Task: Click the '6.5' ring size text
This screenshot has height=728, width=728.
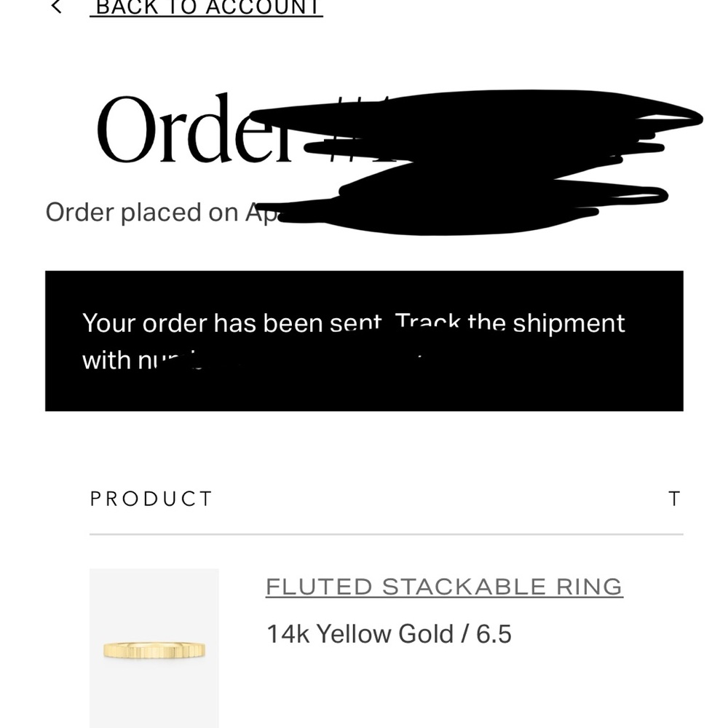Action: [494, 634]
